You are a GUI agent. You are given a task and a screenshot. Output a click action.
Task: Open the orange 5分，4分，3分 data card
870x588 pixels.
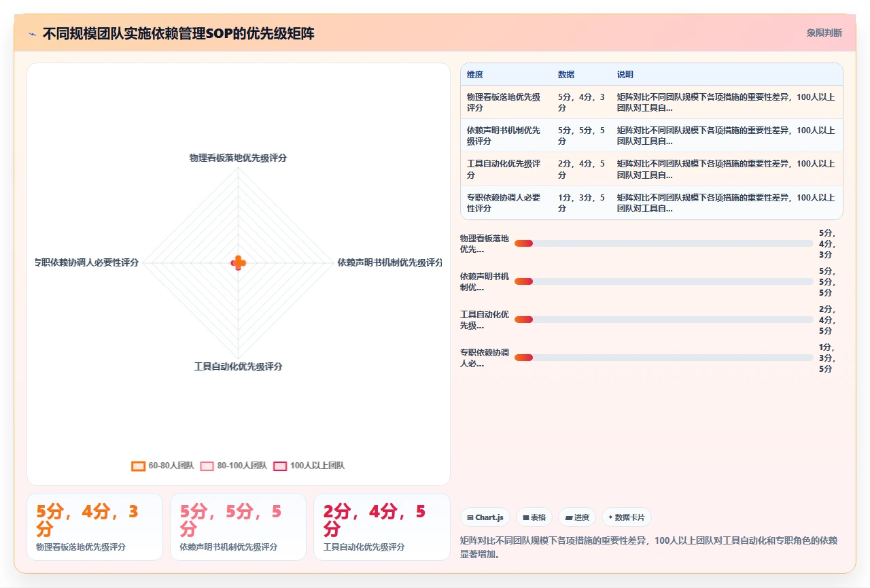click(94, 527)
